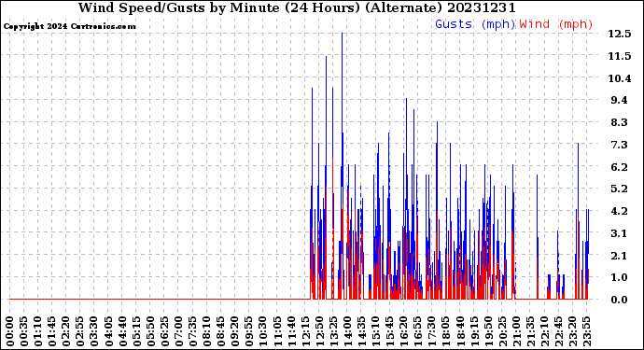Click the 07:35 time label
644x350 pixels.
[193, 331]
